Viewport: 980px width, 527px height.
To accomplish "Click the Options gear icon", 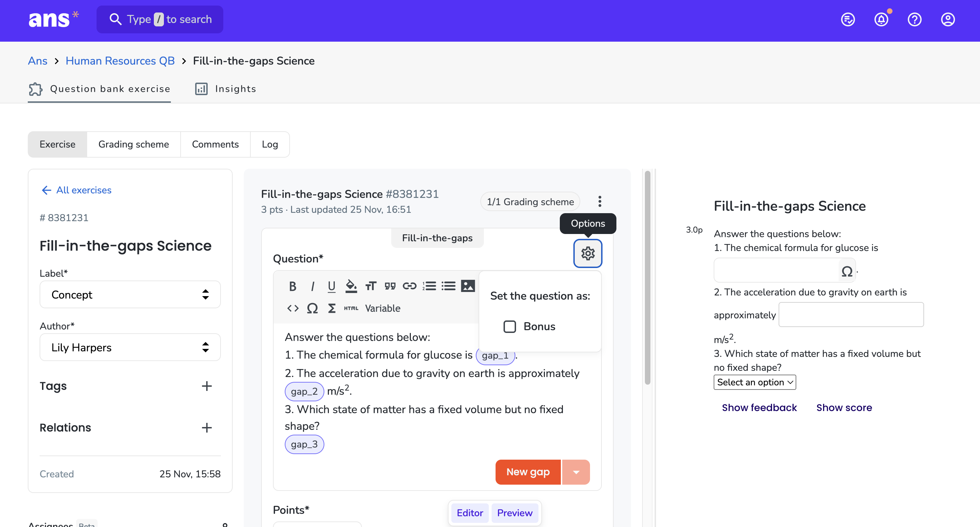I will (588, 253).
